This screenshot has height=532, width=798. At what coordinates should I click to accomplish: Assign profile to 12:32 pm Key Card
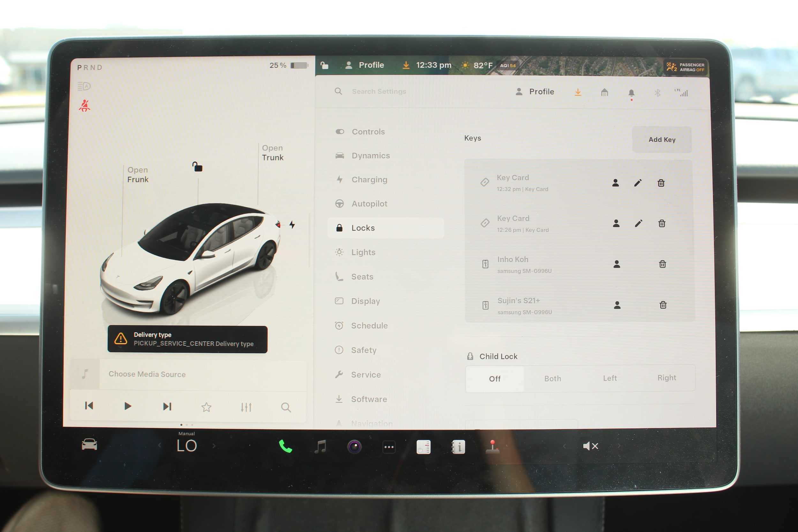[615, 183]
